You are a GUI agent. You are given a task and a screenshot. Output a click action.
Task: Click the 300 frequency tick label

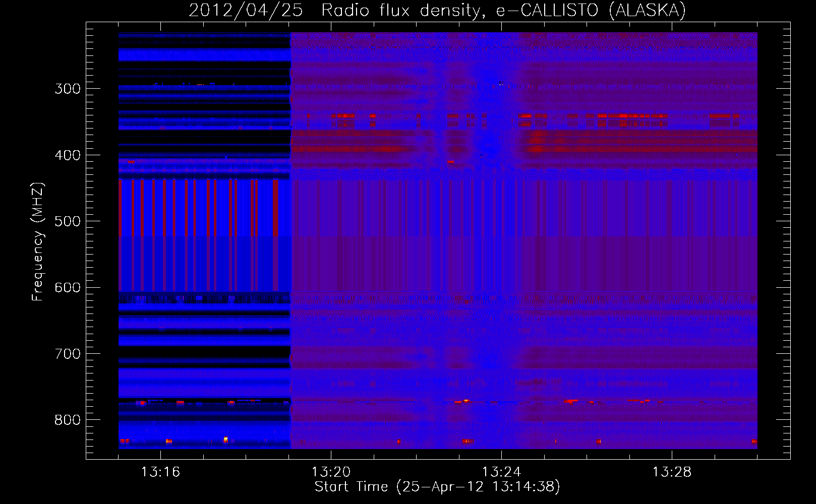68,89
